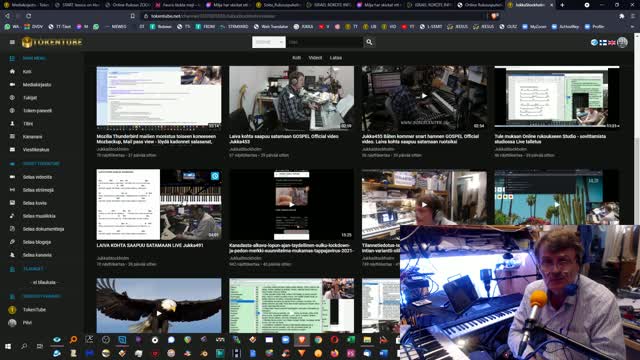Open Selaa blogeja in the sidebar
The height and width of the screenshot is (360, 640).
coord(37,242)
